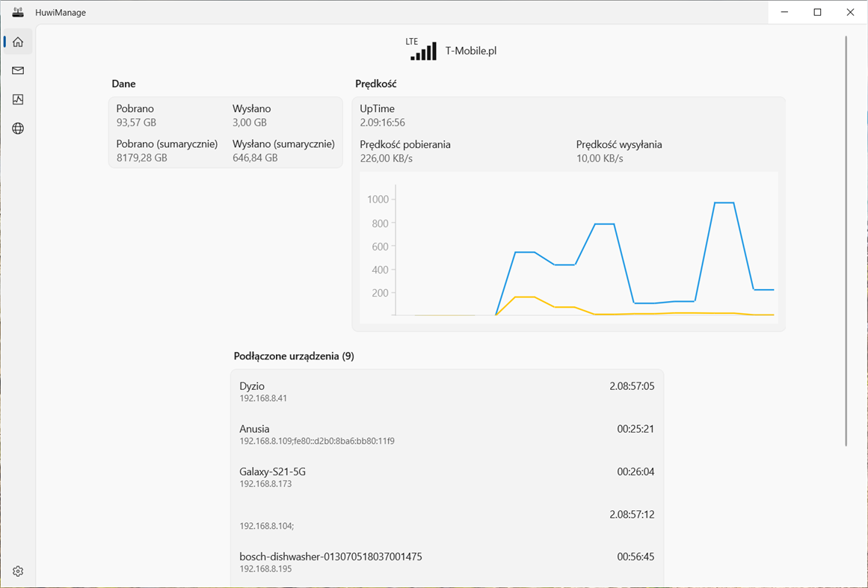The height and width of the screenshot is (588, 868).
Task: Click the router icon in the title bar
Action: 16,12
